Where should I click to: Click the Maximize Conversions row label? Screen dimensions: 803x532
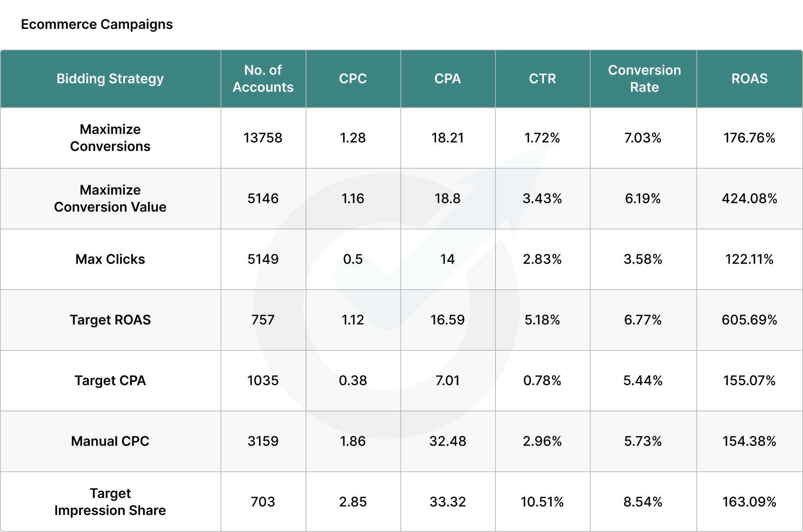click(x=110, y=138)
